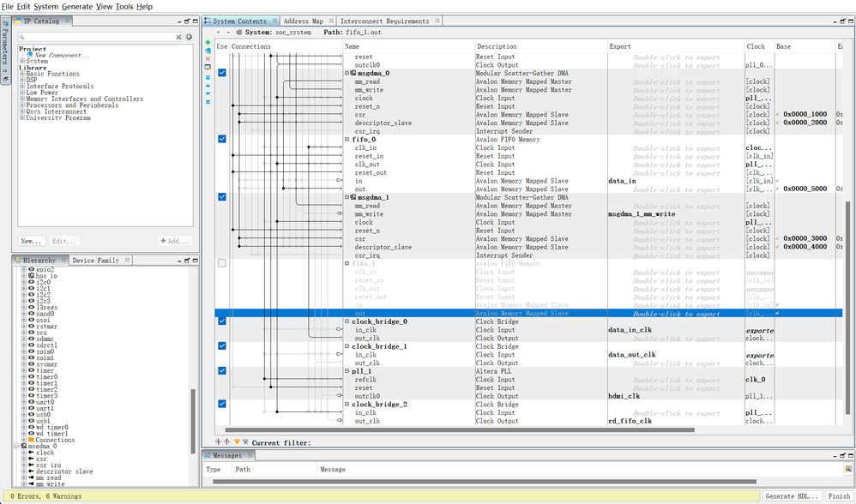Expand Memory Interfaces and Controllers library

[x=21, y=99]
